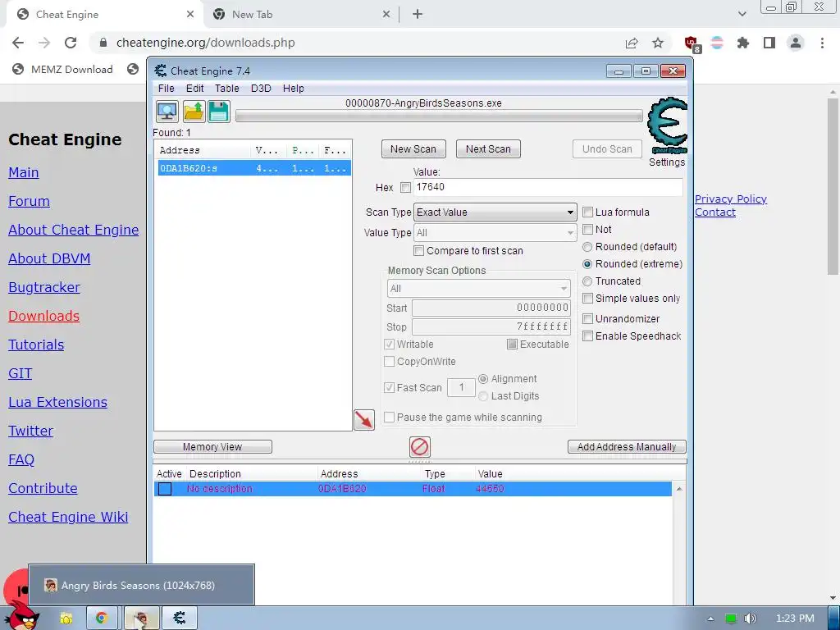The image size is (840, 630).
Task: Clear the address list with the no-entry icon
Action: click(x=419, y=446)
